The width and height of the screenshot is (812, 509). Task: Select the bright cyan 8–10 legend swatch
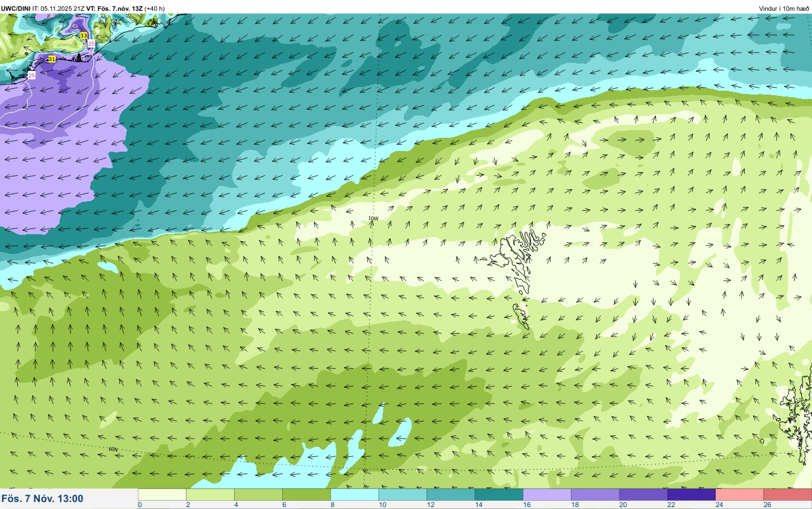point(355,494)
